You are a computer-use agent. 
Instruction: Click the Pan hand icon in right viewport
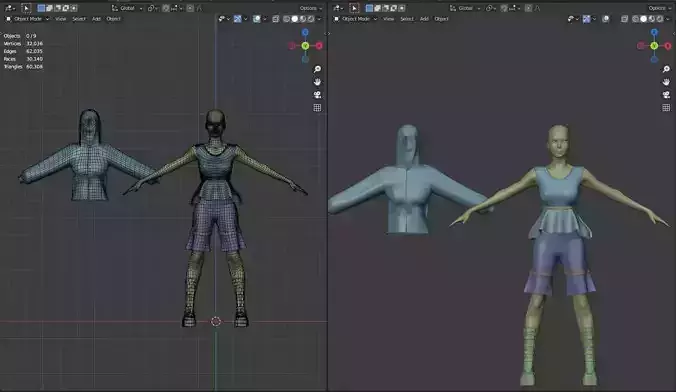pos(666,82)
